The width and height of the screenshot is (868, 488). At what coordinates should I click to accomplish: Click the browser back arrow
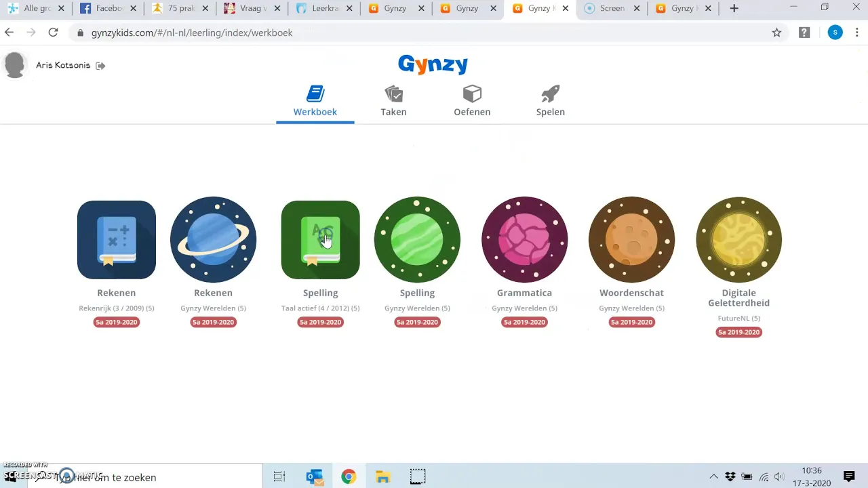[9, 33]
